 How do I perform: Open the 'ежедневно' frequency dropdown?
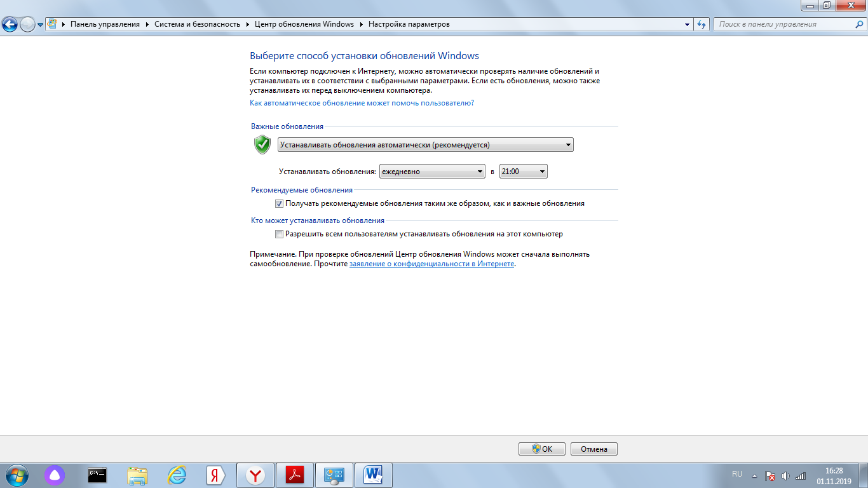click(432, 172)
